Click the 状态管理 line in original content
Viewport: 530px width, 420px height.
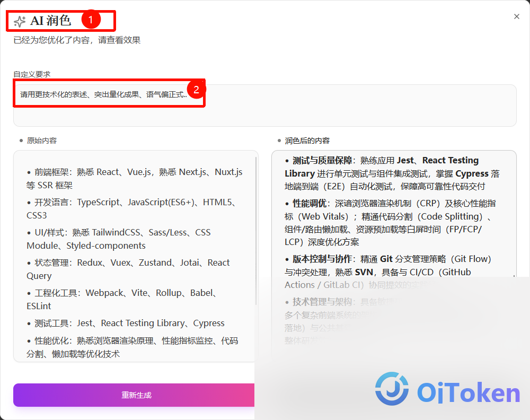128,269
